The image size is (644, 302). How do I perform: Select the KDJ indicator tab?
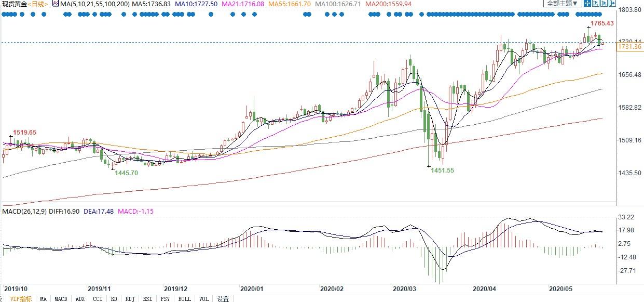click(130, 298)
